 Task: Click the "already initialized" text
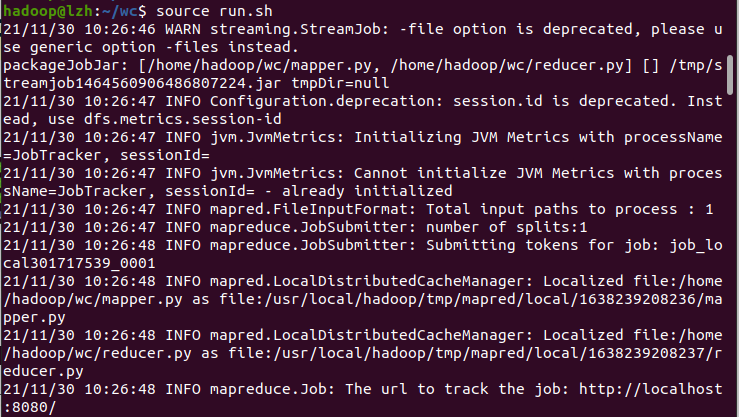(x=377, y=191)
